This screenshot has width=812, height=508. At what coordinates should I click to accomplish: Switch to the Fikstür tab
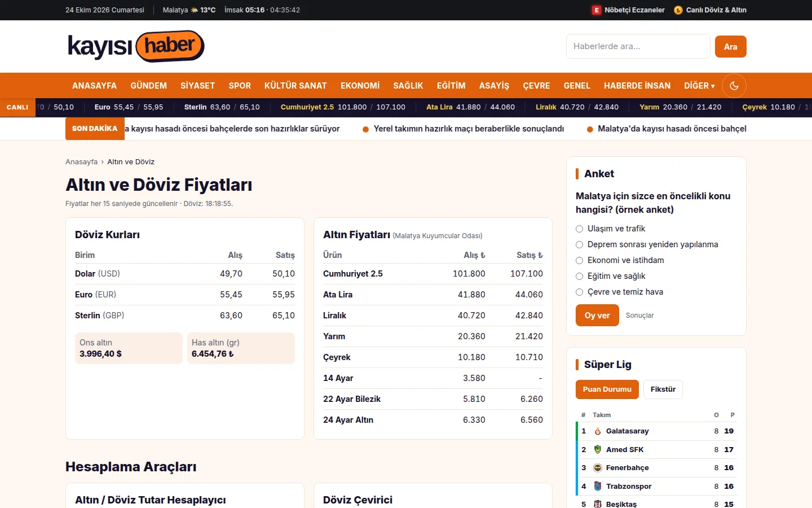pos(663,389)
